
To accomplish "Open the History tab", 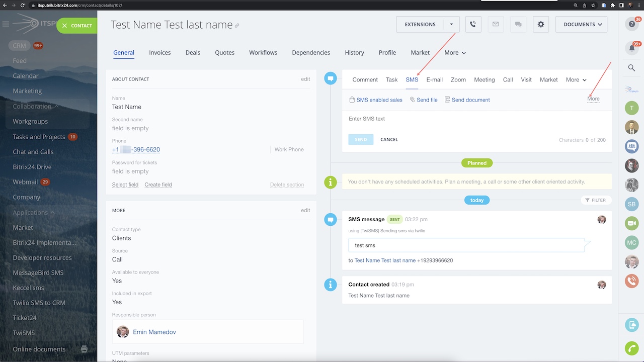I will (354, 53).
